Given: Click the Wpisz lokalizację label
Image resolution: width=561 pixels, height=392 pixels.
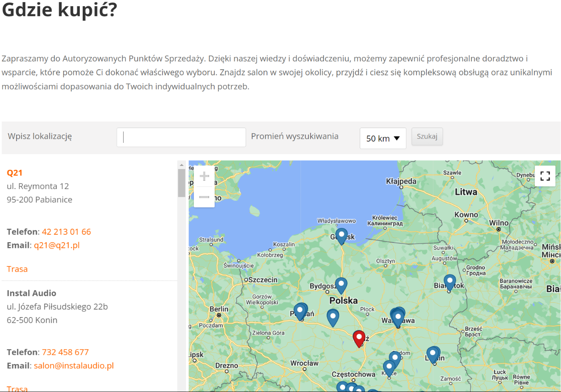Looking at the screenshot, I should point(40,136).
